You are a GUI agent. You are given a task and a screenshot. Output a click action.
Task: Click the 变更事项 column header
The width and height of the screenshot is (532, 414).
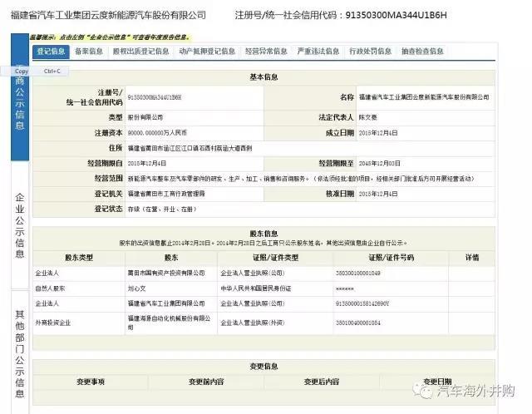[x=91, y=382]
